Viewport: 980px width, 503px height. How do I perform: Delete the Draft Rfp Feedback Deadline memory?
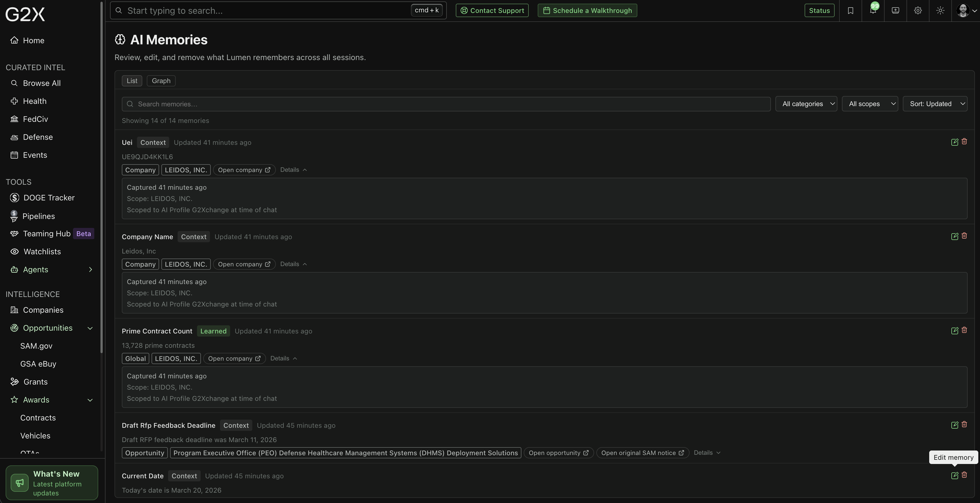(964, 425)
